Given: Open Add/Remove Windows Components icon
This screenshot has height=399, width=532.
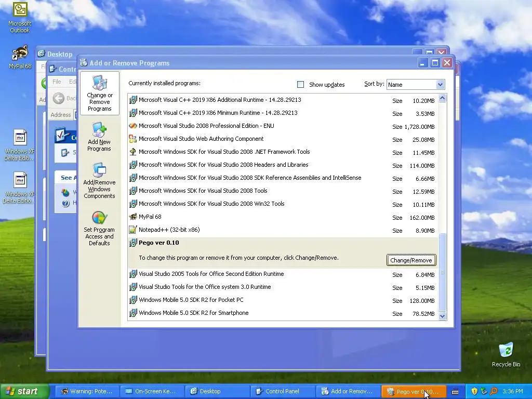Looking at the screenshot, I should pos(99,180).
